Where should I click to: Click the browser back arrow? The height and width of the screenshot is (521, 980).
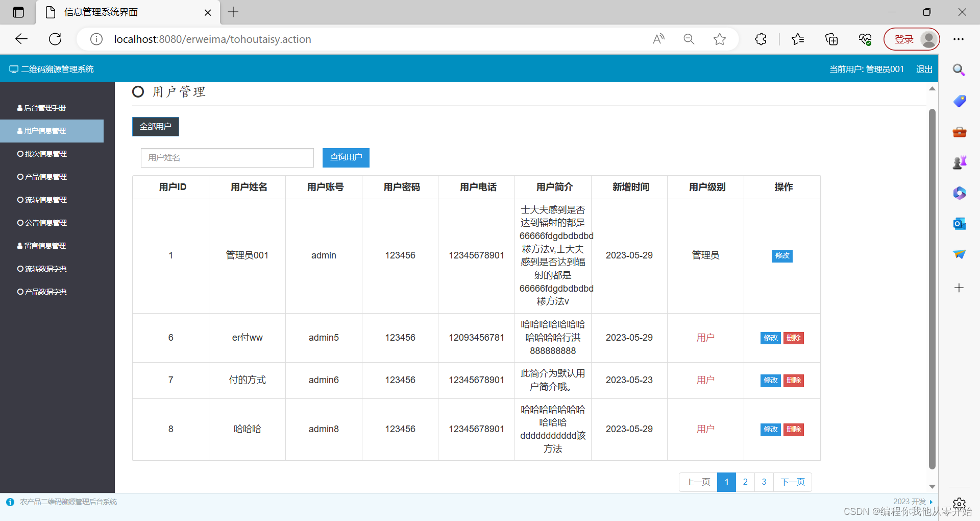[x=21, y=39]
